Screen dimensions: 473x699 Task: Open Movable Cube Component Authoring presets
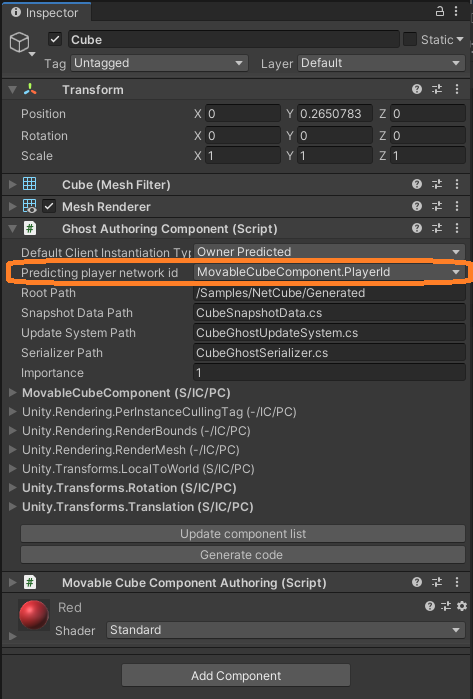click(437, 582)
